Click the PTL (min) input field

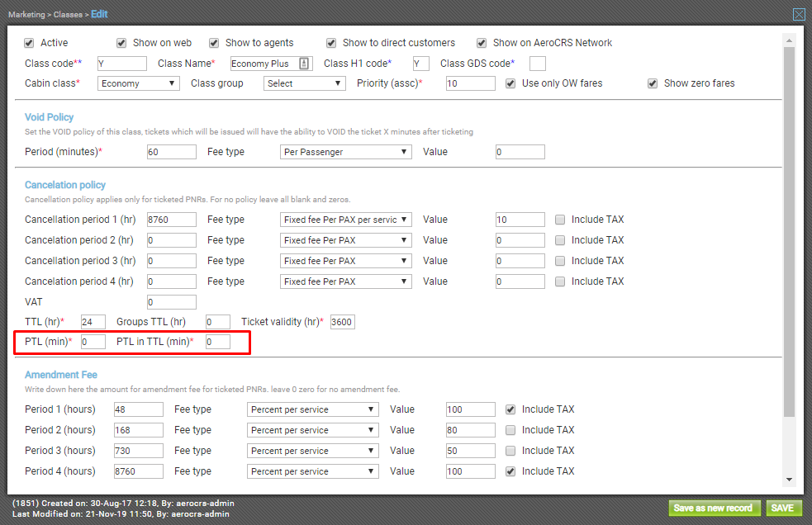93,342
